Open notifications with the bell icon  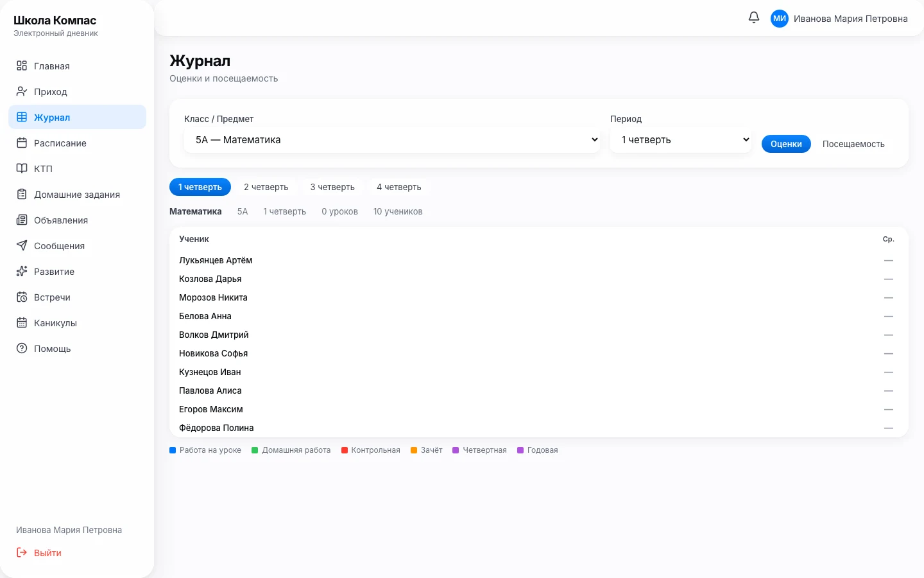[754, 18]
